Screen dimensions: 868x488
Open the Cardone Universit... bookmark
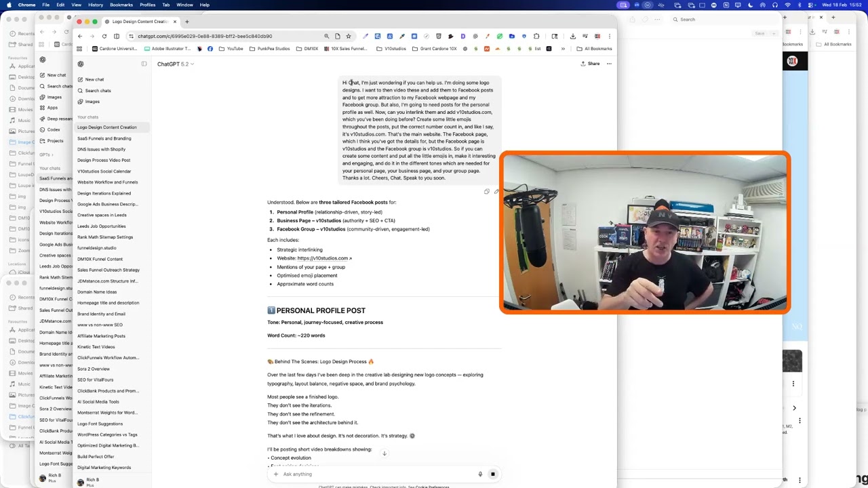(x=113, y=49)
